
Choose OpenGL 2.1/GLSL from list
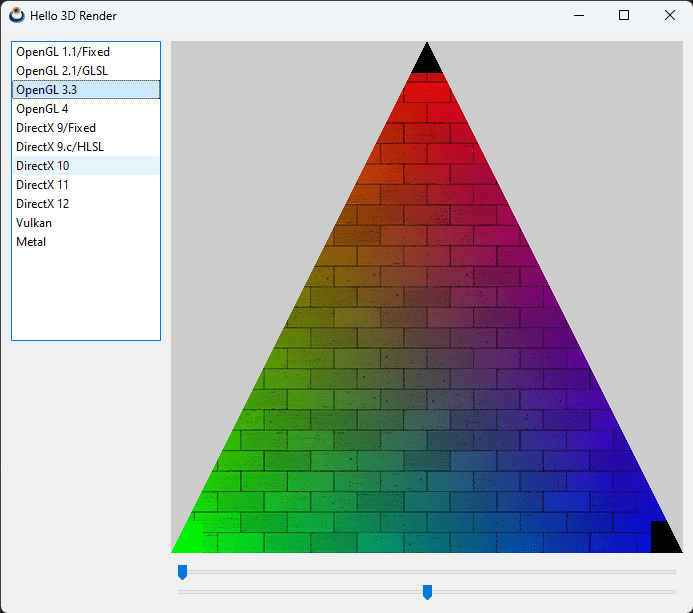(x=61, y=71)
